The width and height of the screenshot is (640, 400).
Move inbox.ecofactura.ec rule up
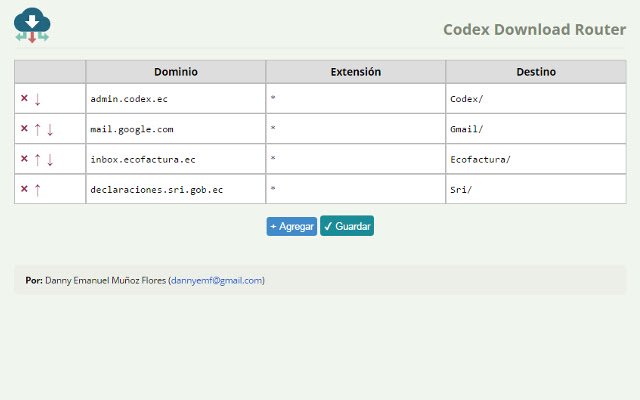[x=37, y=160]
